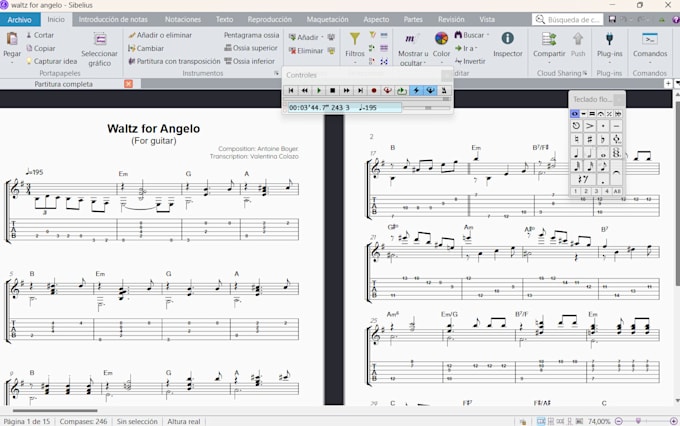Viewport: 680px width, 426px height.
Task: Click the Capturar idea button
Action: point(50,61)
